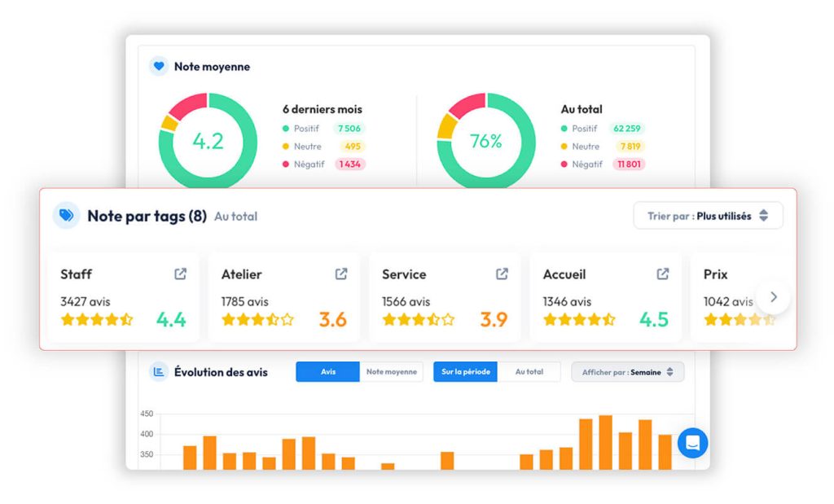Switch to the Note moyenne toggle
The height and width of the screenshot is (504, 834).
[392, 371]
